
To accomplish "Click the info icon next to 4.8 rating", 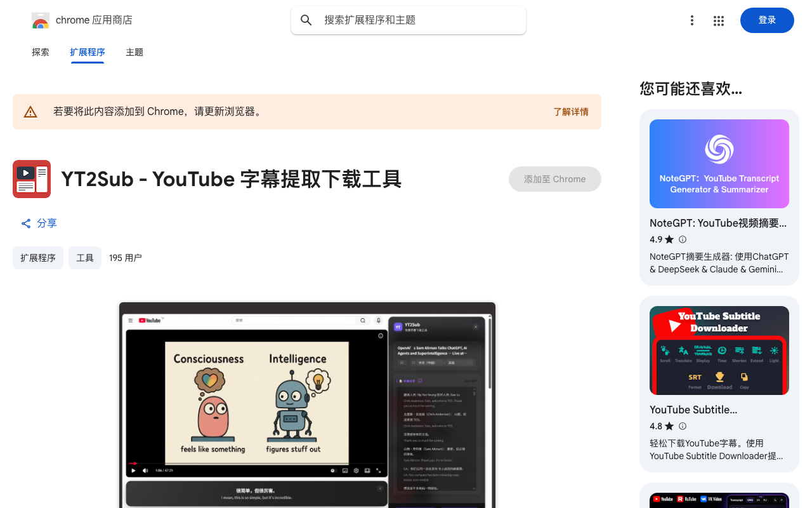I will click(x=683, y=426).
